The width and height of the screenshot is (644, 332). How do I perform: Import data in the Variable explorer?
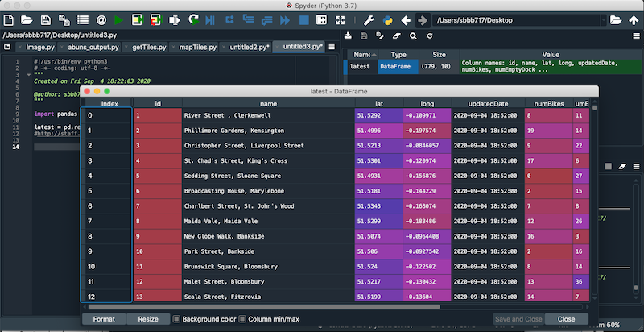tap(348, 35)
